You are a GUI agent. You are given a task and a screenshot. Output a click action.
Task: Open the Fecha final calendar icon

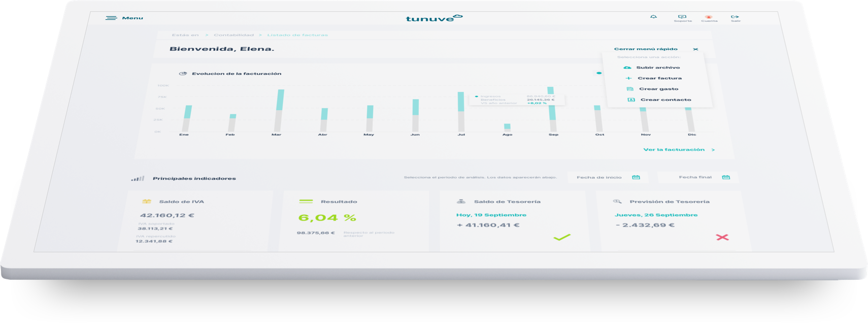coord(726,177)
